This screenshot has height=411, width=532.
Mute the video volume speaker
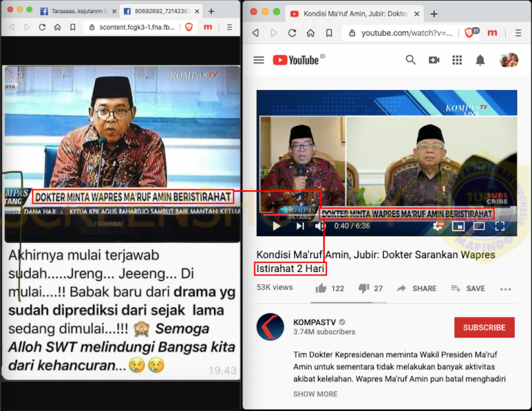(x=319, y=226)
